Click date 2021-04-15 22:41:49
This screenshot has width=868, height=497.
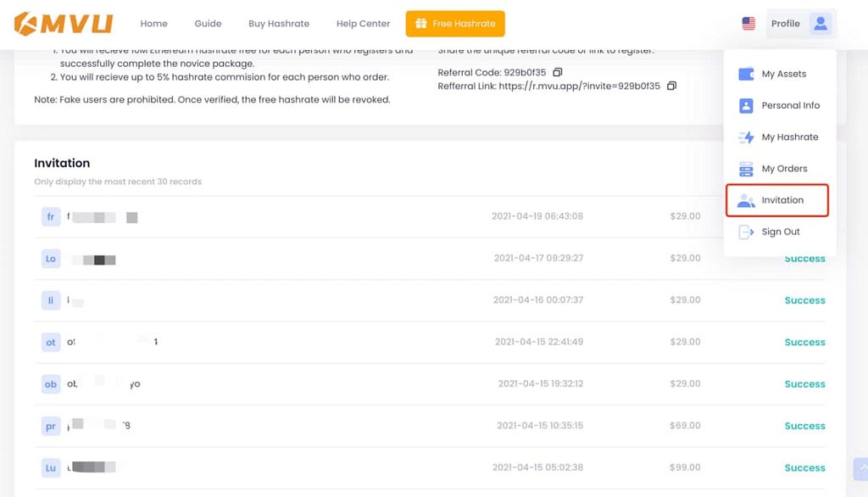(538, 342)
